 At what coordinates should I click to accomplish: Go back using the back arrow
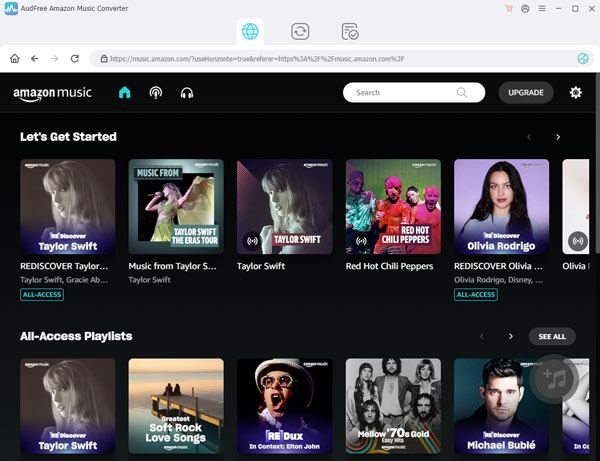35,59
